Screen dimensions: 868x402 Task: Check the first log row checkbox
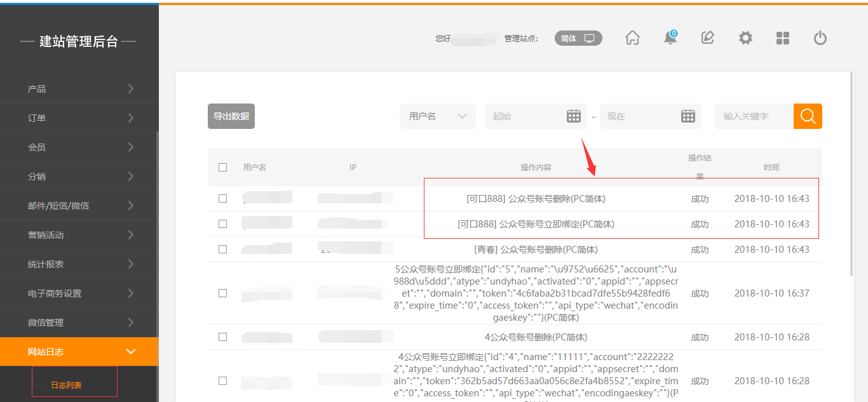pyautogui.click(x=222, y=199)
